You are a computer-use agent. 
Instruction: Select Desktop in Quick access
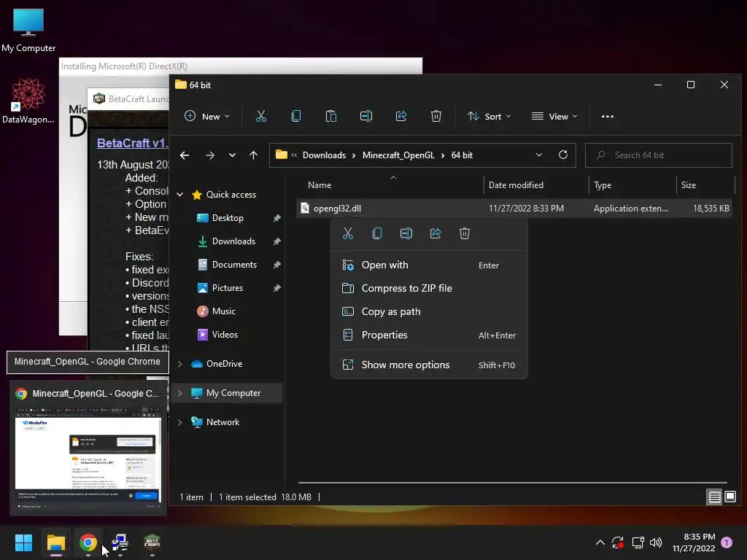[228, 217]
